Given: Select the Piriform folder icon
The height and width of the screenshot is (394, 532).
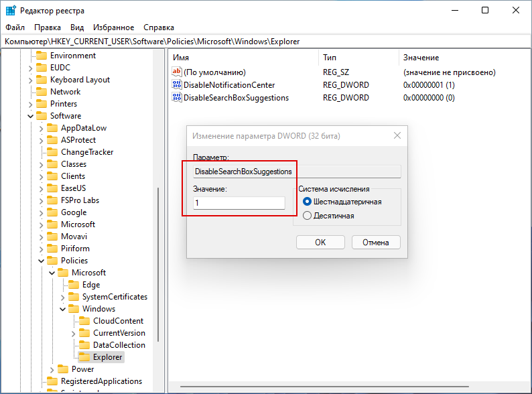Looking at the screenshot, I should (52, 249).
